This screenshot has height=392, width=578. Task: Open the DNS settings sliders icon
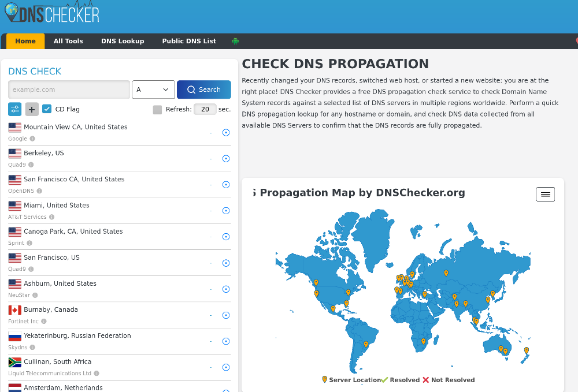click(15, 109)
